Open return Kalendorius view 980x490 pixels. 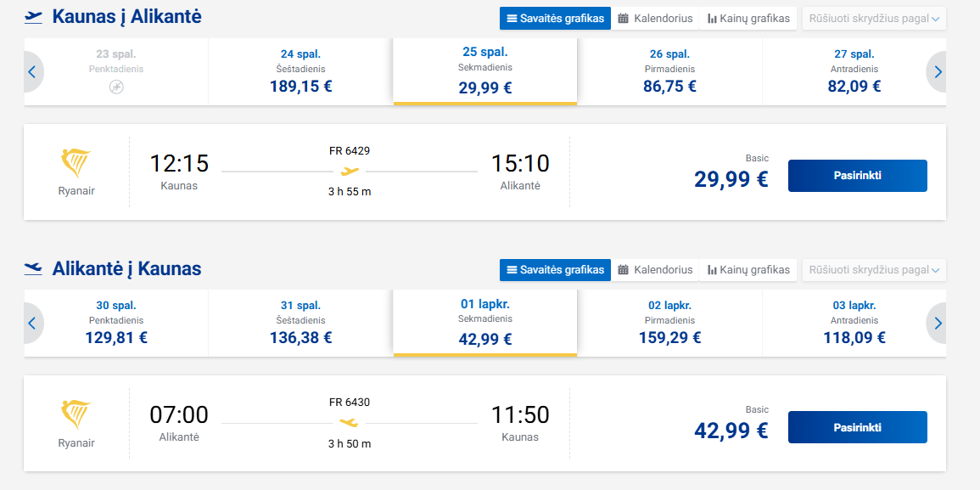click(655, 270)
